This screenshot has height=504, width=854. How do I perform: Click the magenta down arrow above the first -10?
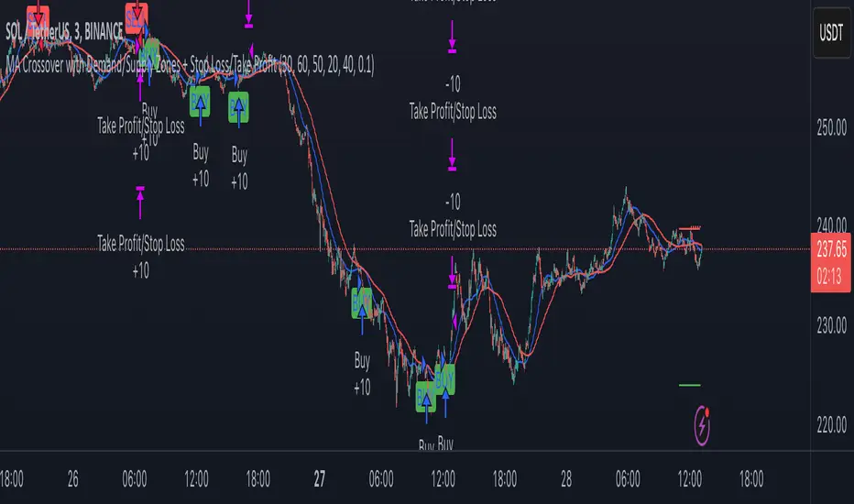(452, 37)
